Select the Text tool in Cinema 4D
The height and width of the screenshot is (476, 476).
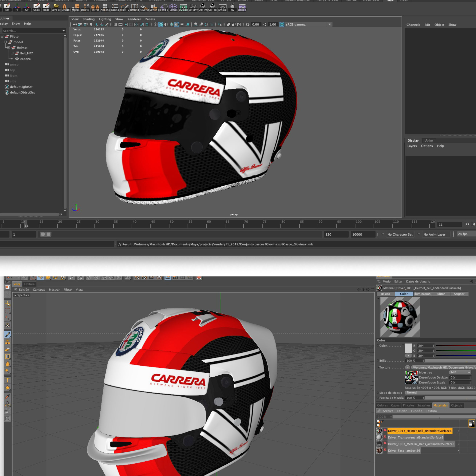pyautogui.click(x=8, y=380)
